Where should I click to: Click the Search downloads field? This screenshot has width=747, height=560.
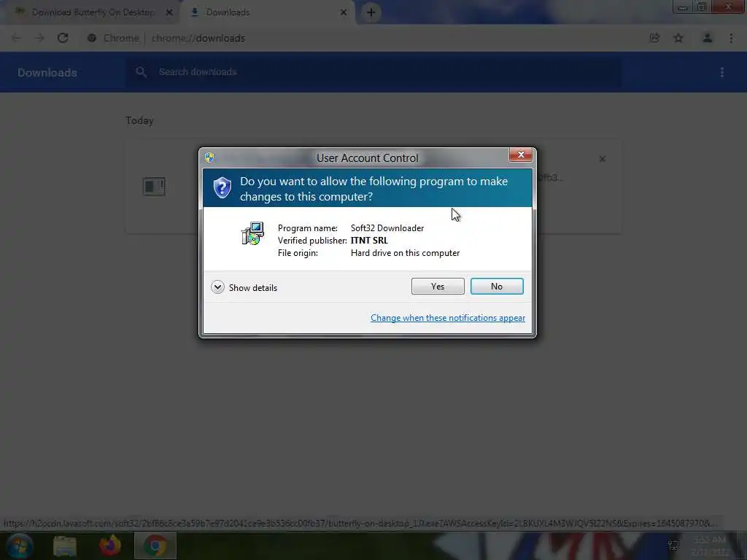(373, 72)
